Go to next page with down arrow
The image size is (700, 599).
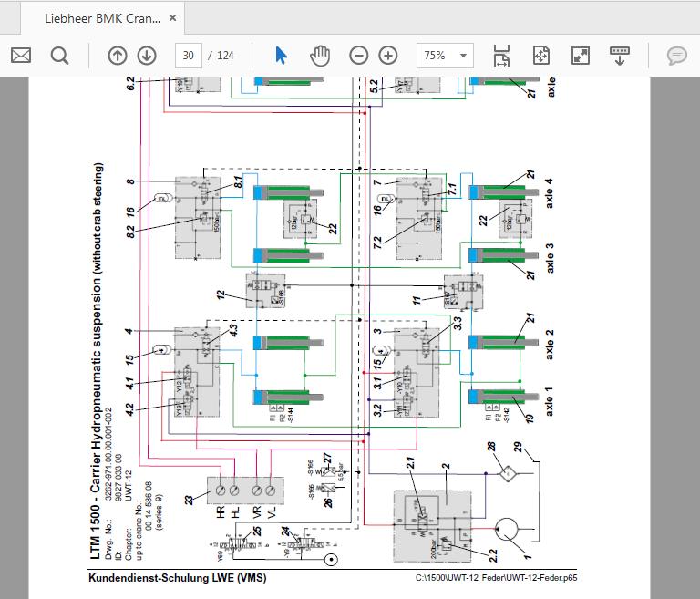pos(146,56)
